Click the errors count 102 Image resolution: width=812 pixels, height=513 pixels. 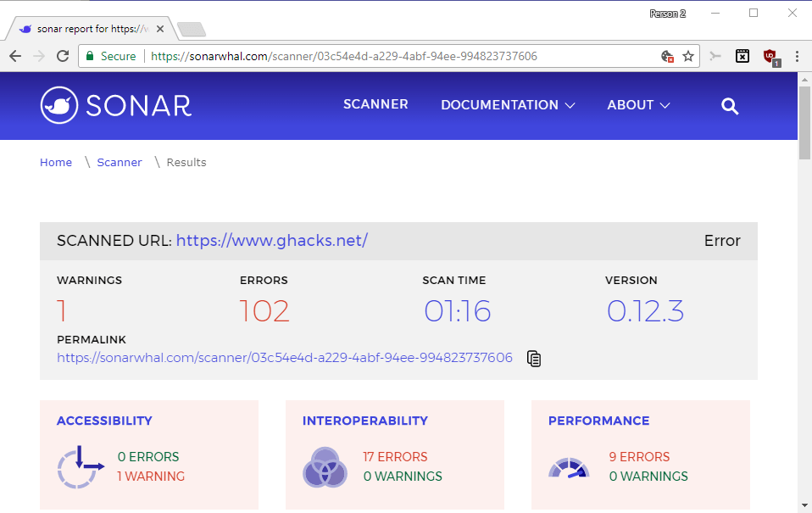point(264,311)
